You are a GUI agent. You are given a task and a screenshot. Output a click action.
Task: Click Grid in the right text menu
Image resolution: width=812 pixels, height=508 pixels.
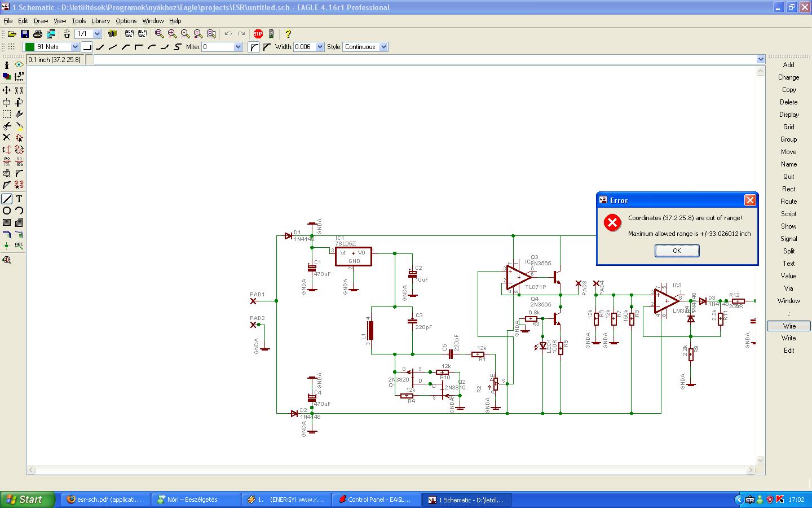tap(789, 127)
